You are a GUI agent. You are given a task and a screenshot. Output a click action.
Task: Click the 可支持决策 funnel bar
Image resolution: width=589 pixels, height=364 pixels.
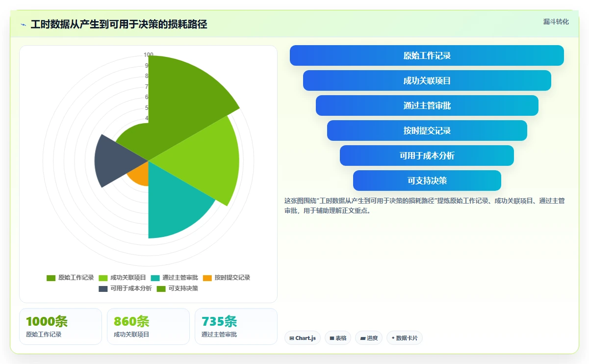tap(427, 181)
